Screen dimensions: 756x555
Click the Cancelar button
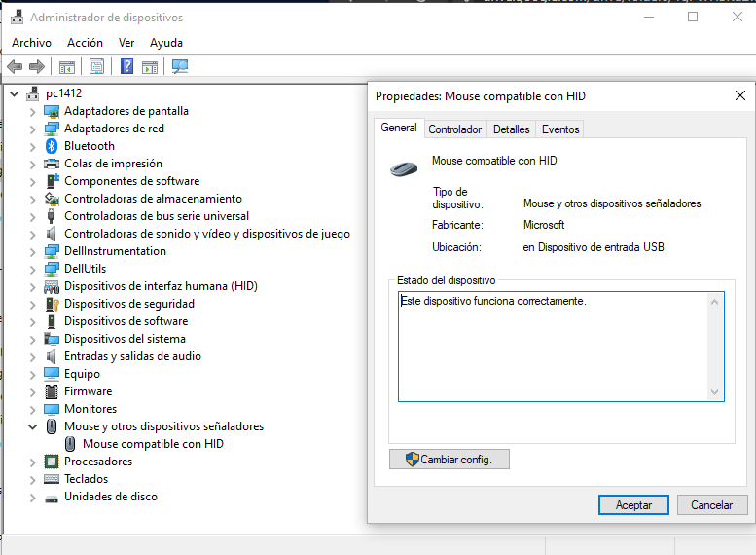(711, 505)
